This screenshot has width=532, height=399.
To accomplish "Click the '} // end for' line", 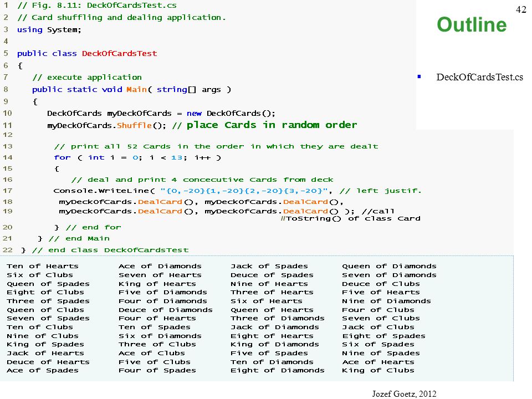I will (88, 227).
